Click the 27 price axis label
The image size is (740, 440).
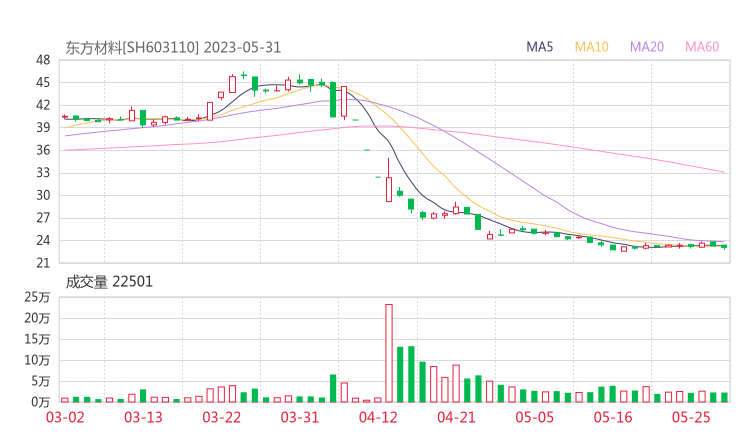[x=43, y=218]
